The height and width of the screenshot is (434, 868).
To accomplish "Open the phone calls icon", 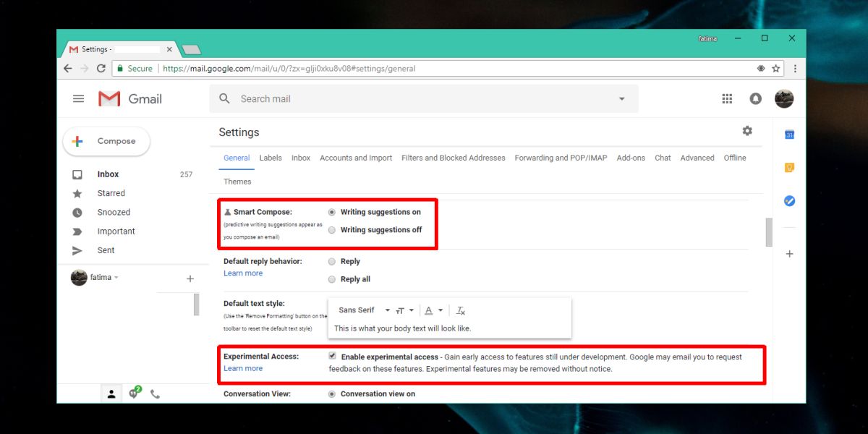I will [x=155, y=394].
